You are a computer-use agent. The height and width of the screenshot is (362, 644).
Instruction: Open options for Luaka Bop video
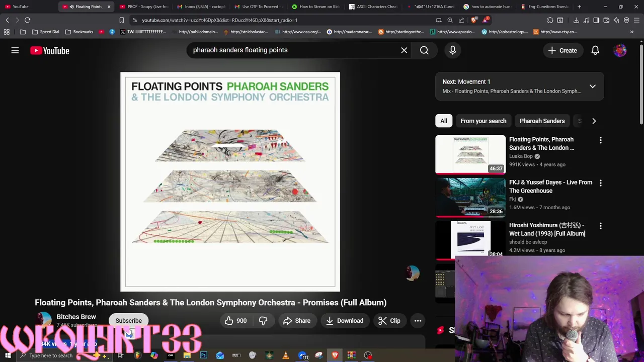[x=600, y=140]
